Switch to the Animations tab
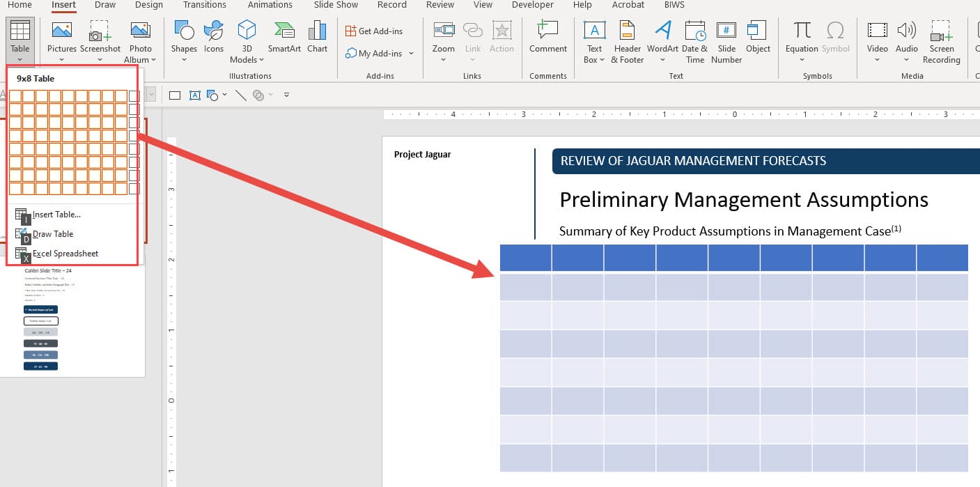Viewport: 980px width, 487px height. [x=270, y=5]
